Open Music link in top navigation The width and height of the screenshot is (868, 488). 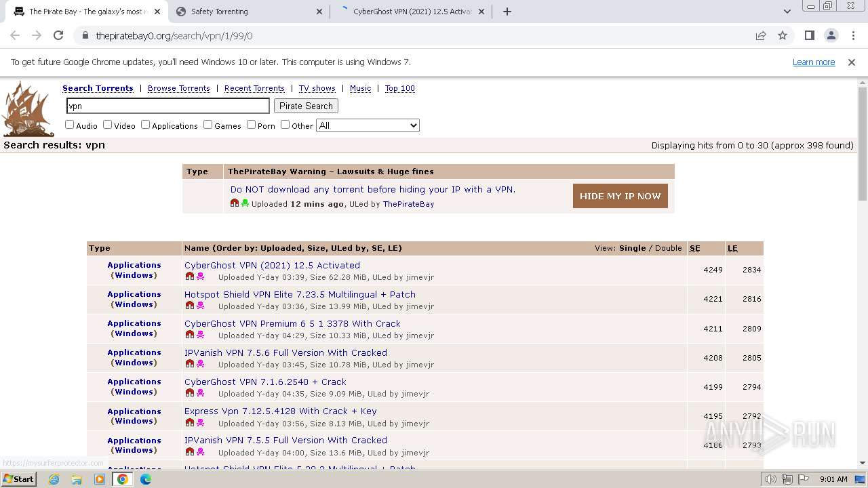click(361, 88)
